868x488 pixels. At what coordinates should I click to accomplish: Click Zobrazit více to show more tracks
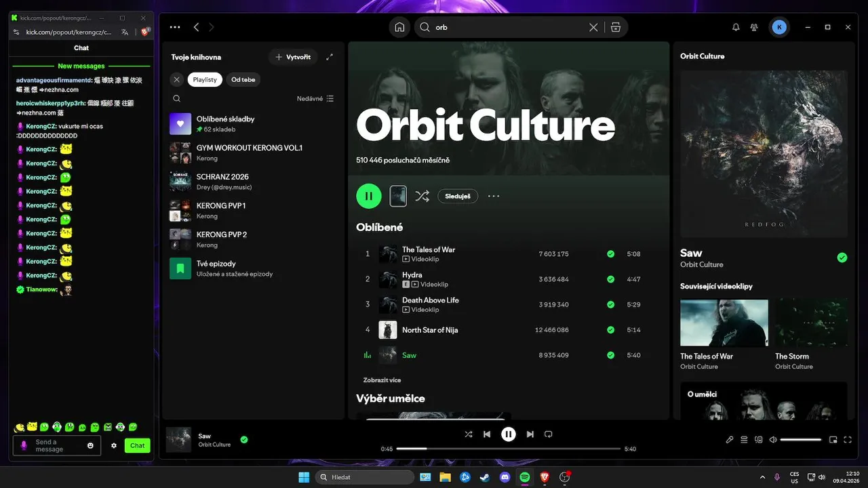click(382, 380)
